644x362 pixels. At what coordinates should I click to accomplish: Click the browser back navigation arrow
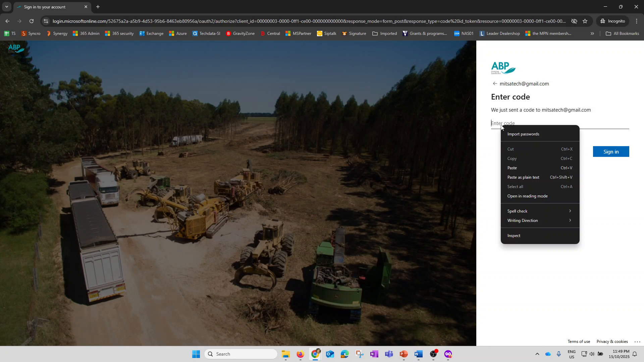coord(7,21)
